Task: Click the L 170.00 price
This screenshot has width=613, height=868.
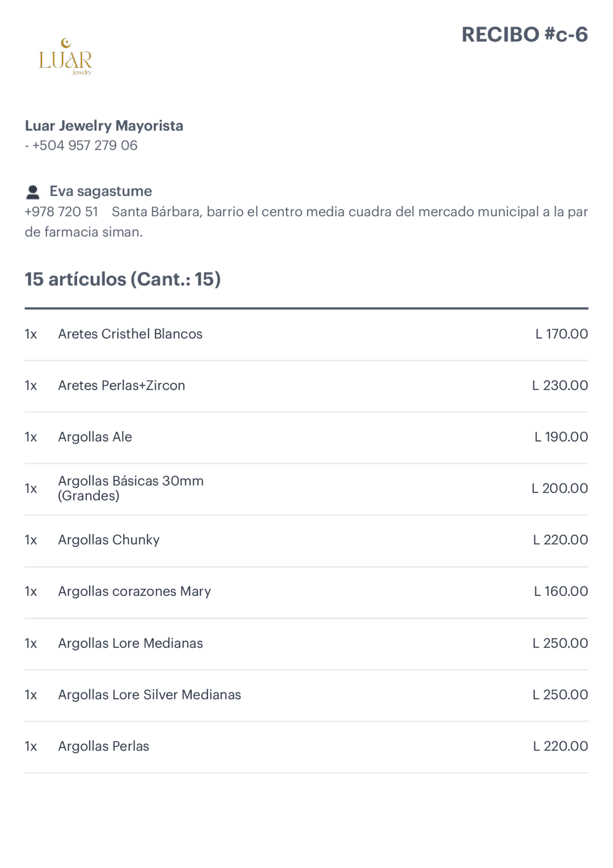Action: tap(561, 334)
